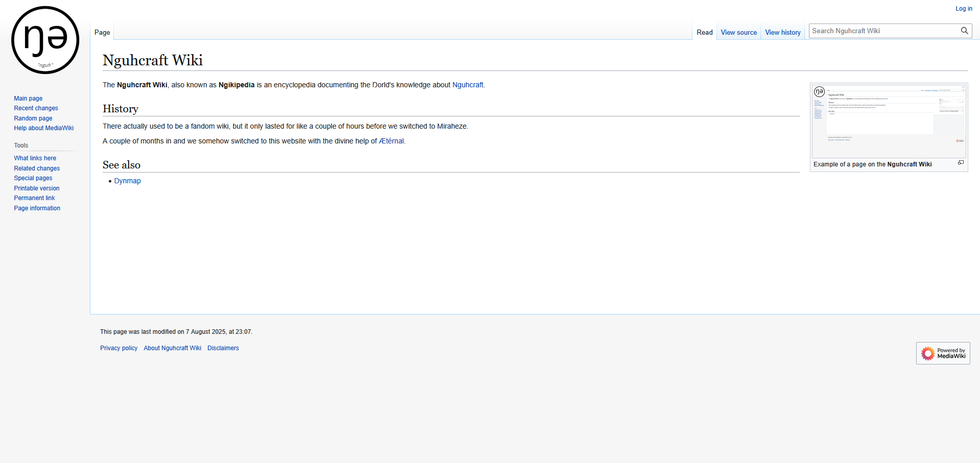Click the Log in link
Image resolution: width=980 pixels, height=463 pixels.
[x=964, y=9]
